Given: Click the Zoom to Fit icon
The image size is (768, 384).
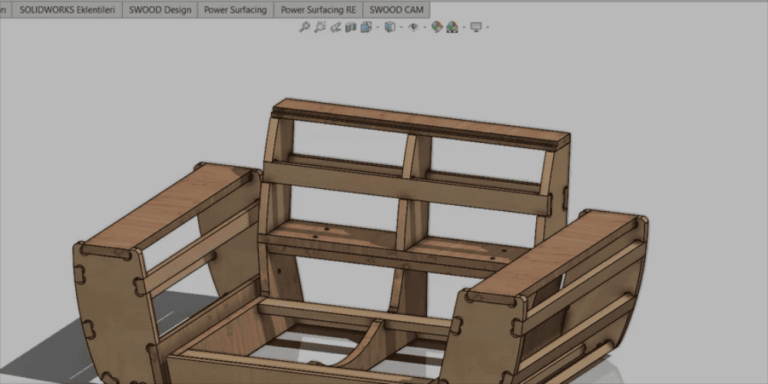Looking at the screenshot, I should coord(305,27).
